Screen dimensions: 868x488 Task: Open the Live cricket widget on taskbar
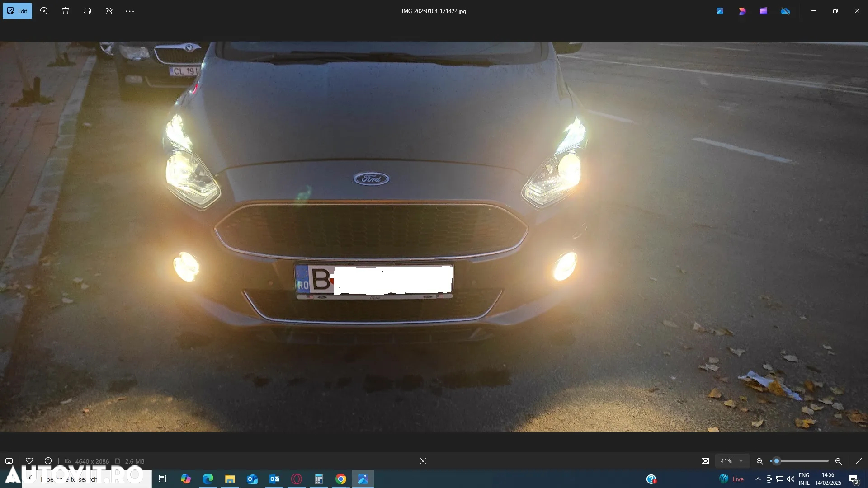click(x=731, y=479)
